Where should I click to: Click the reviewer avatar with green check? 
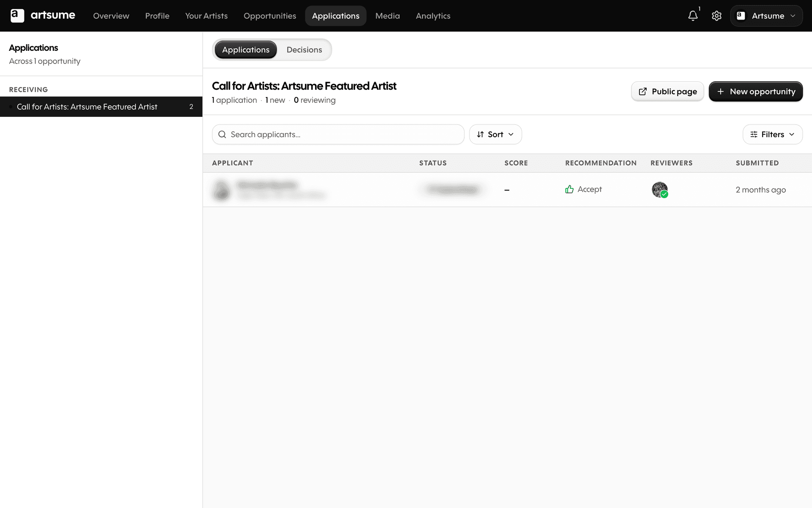click(660, 190)
